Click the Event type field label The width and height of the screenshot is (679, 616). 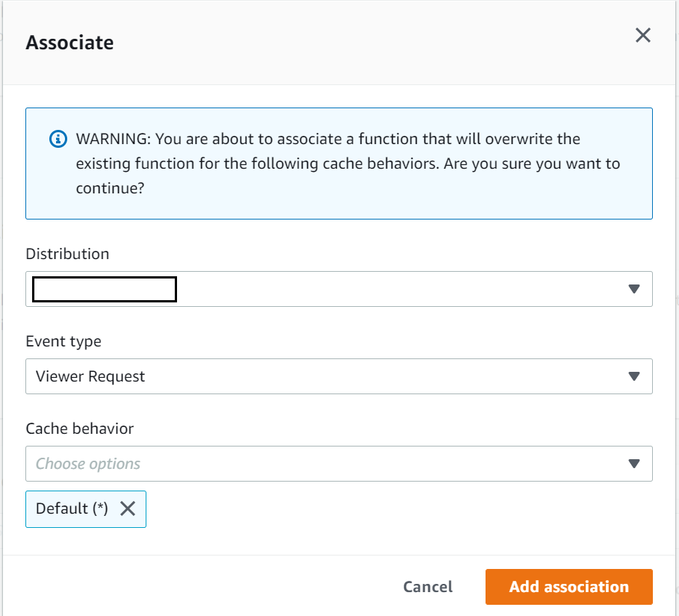click(63, 341)
